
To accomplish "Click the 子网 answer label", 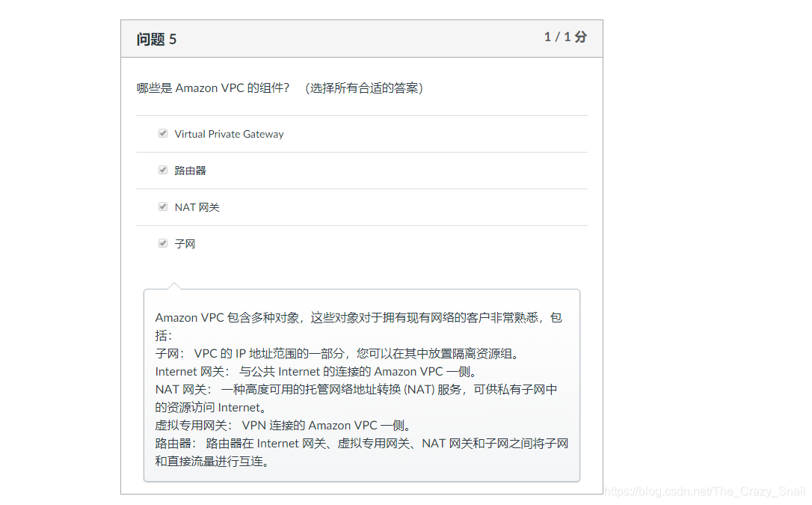I will pos(185,243).
